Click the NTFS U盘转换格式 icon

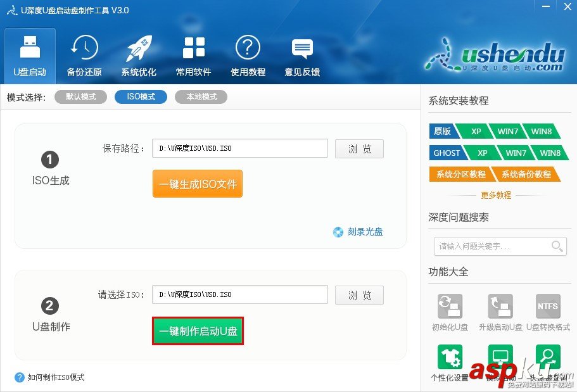(x=547, y=306)
